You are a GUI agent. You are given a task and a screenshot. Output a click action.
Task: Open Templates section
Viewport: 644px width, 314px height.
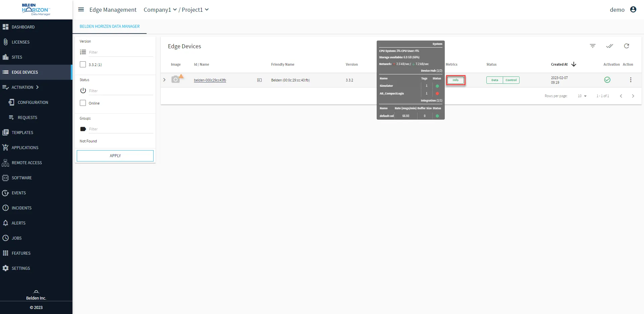coord(36,132)
